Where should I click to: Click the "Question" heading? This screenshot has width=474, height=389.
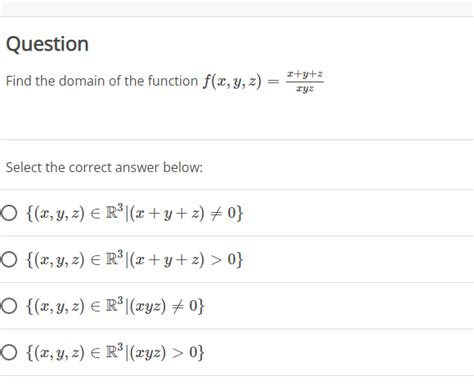pyautogui.click(x=47, y=44)
